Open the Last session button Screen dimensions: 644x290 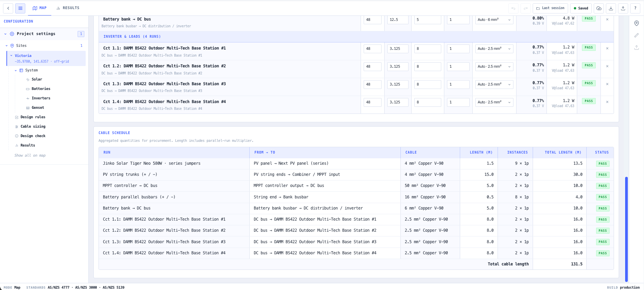point(550,8)
